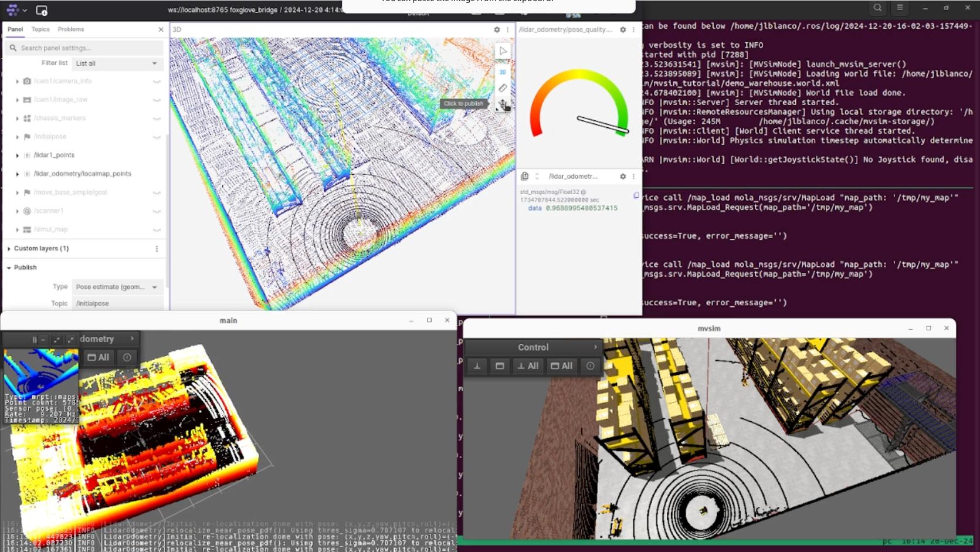Select the object selection arrow tool in 3D panel
Screen dimensions: 980x552
click(503, 52)
